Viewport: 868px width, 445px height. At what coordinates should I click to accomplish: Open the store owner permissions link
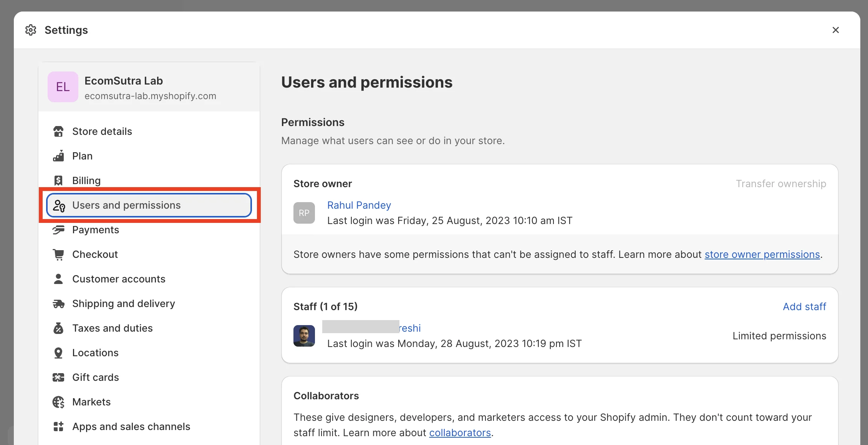pos(762,254)
